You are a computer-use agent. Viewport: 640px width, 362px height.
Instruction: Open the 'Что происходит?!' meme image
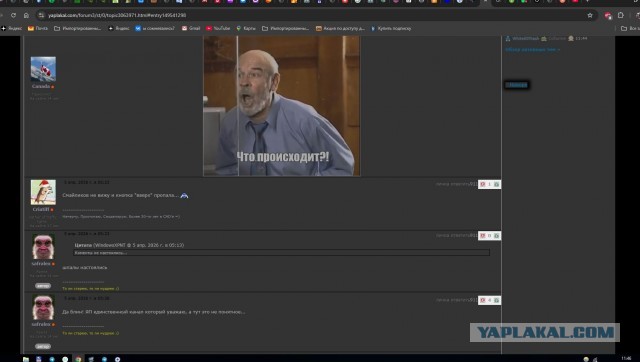[282, 106]
